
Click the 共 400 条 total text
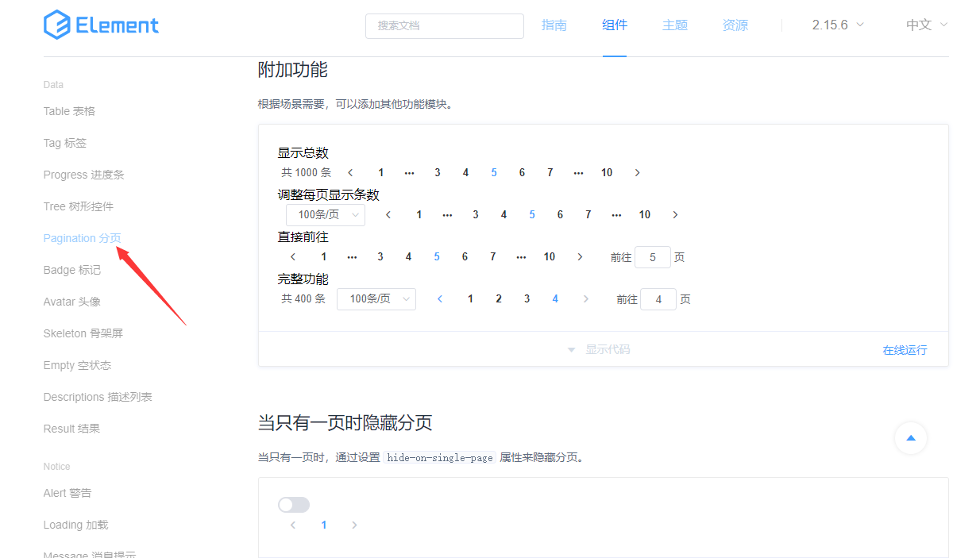tap(303, 298)
